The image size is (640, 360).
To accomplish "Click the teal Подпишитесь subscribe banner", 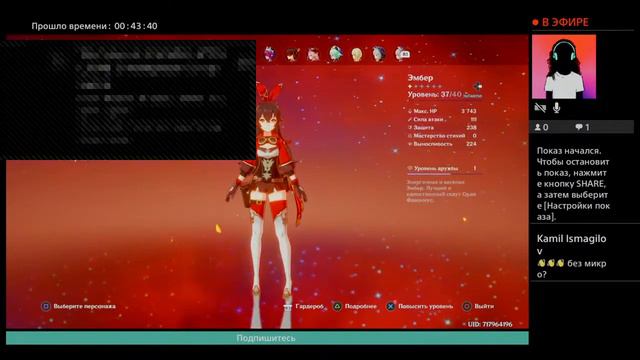I will coord(267,338).
